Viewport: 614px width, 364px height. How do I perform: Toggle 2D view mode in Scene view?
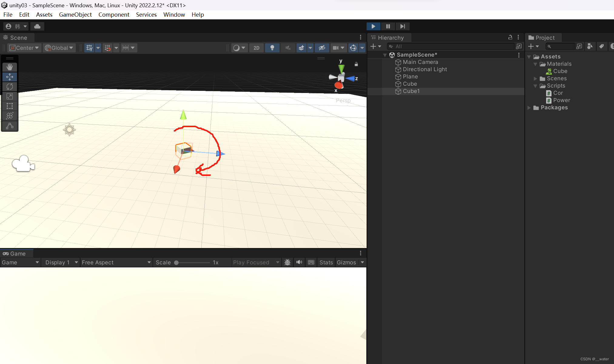coord(256,48)
